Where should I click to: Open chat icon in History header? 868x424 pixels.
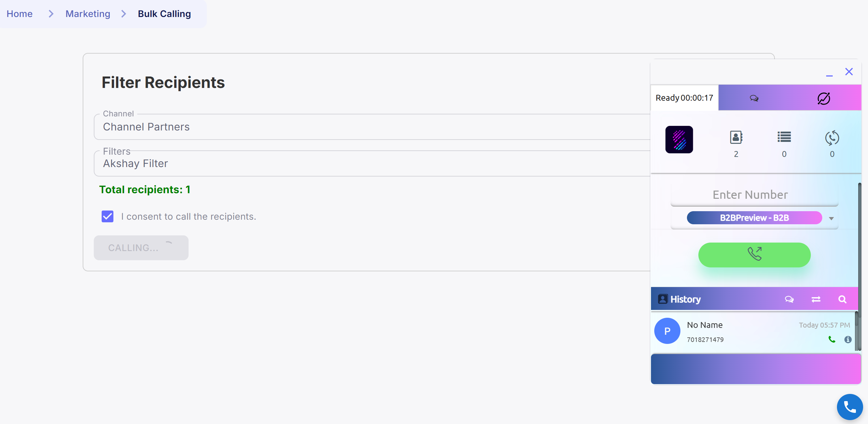click(x=789, y=299)
